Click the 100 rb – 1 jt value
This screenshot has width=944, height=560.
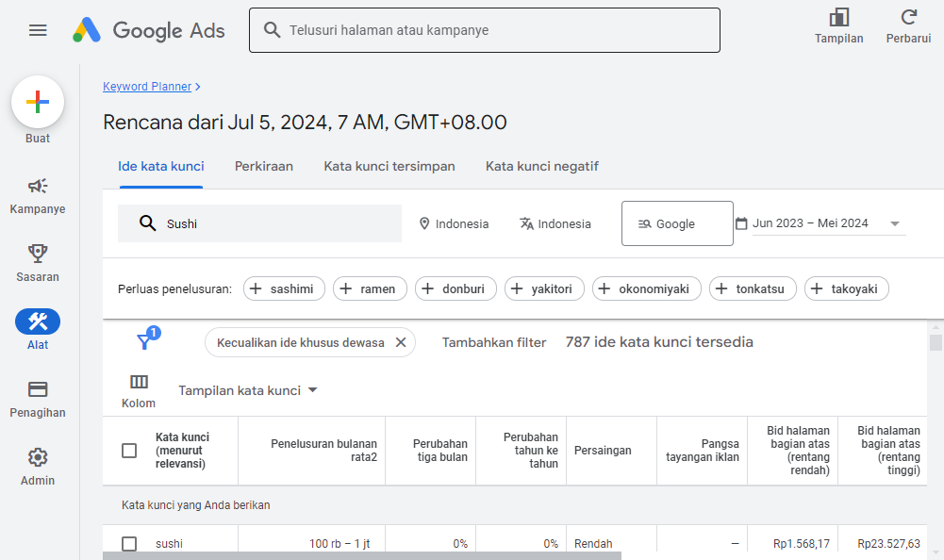(340, 544)
